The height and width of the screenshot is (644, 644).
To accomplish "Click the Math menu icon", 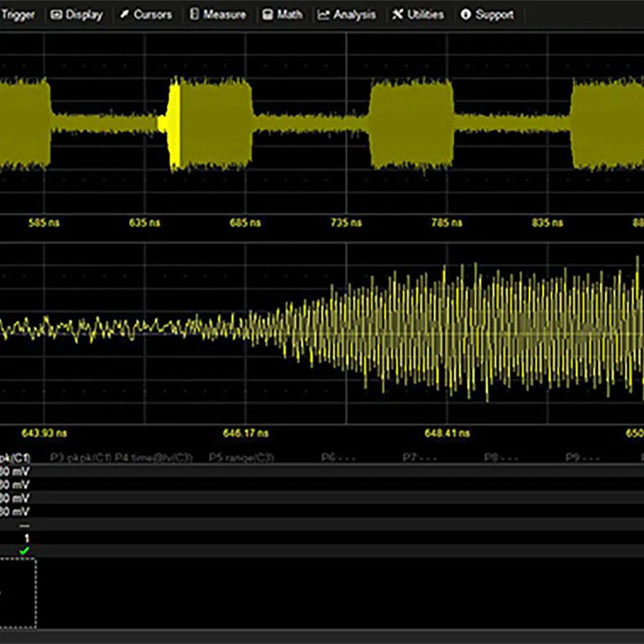I will pyautogui.click(x=267, y=15).
